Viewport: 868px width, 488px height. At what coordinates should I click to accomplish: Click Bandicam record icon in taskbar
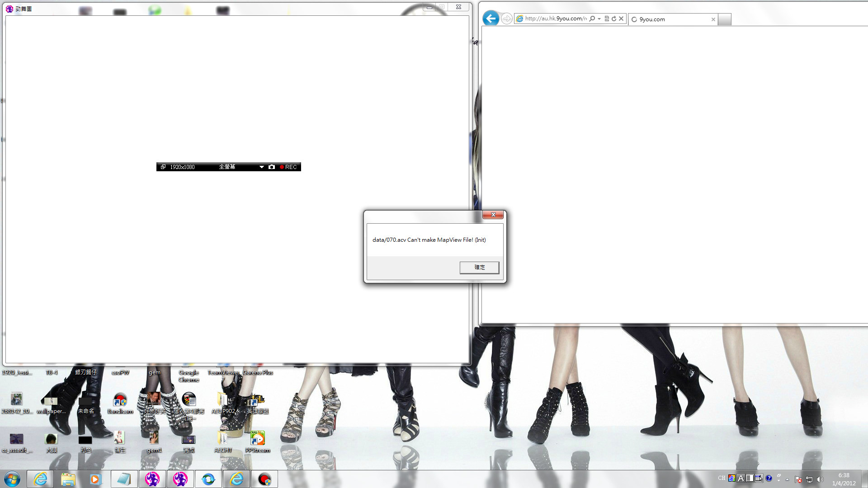pyautogui.click(x=264, y=479)
